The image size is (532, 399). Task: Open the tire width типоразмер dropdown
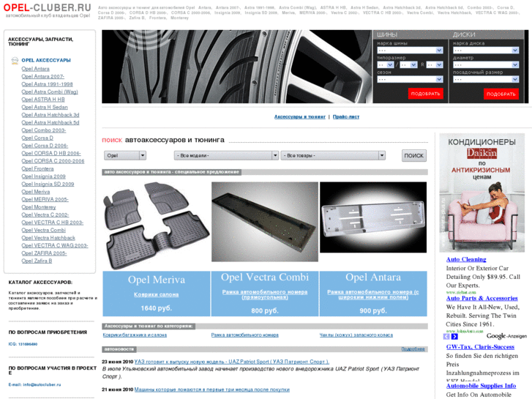(x=386, y=65)
